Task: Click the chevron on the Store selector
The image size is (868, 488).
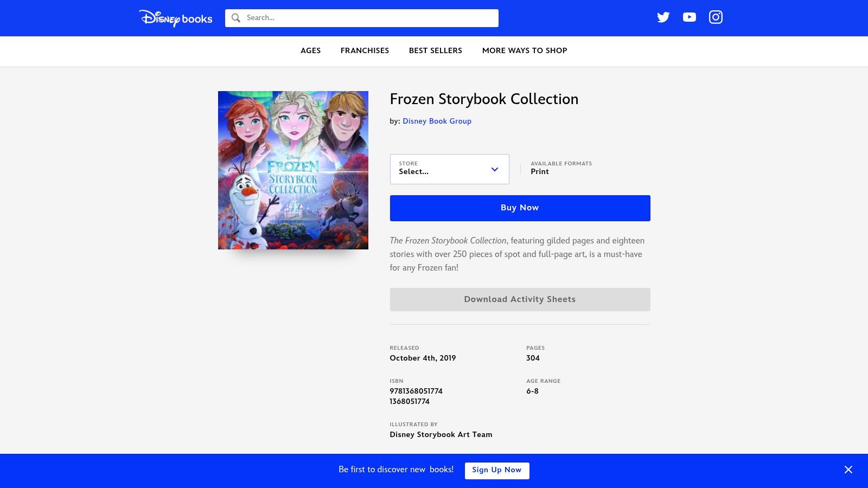Action: click(x=494, y=169)
